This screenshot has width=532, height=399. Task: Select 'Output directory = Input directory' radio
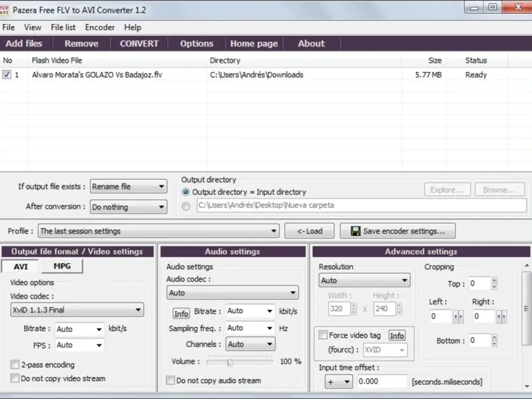coord(186,192)
